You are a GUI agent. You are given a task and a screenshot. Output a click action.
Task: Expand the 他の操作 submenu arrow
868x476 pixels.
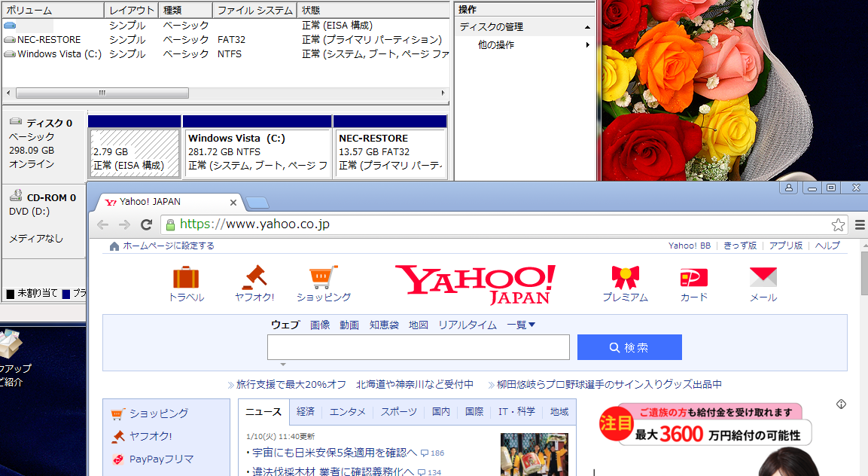pos(587,45)
